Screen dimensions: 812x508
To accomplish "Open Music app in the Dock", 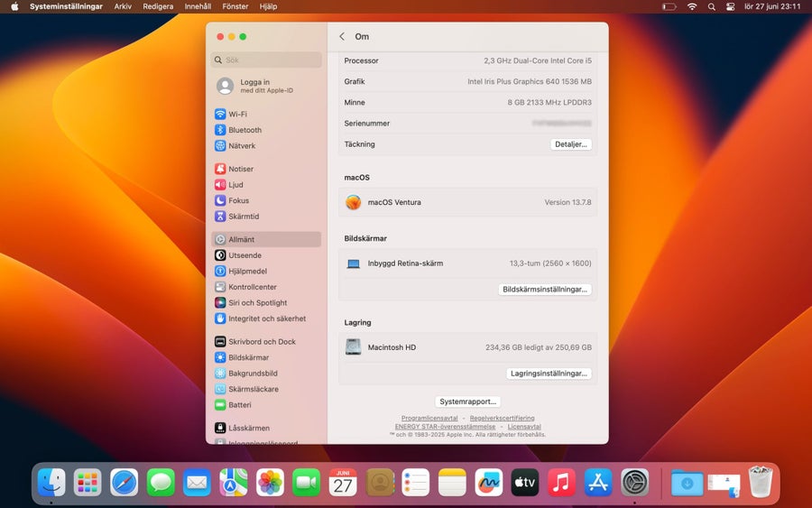I will (561, 482).
